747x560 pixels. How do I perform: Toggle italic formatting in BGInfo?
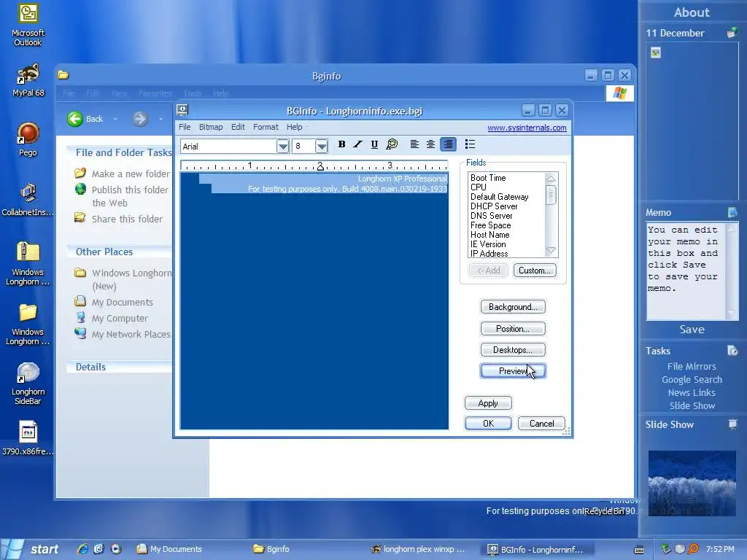click(357, 144)
